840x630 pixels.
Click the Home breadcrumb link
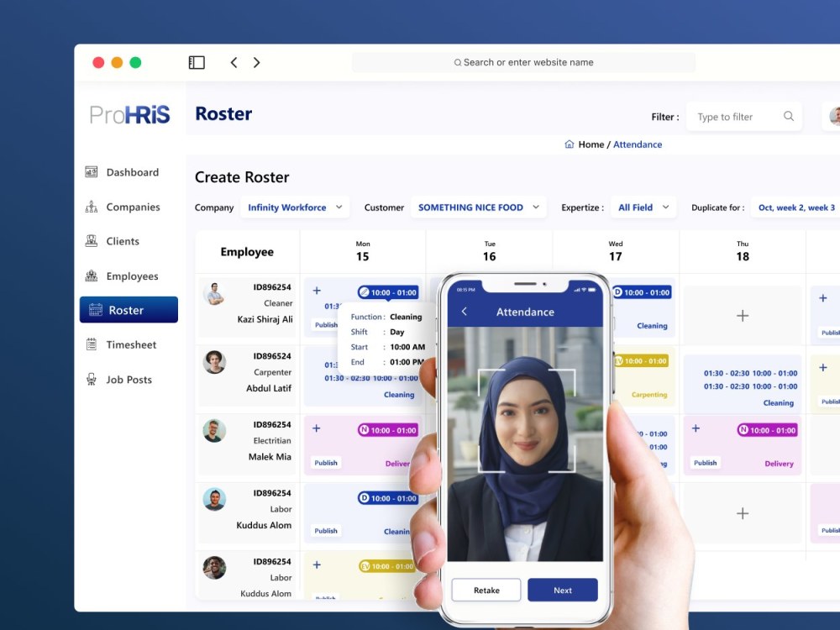pos(591,144)
